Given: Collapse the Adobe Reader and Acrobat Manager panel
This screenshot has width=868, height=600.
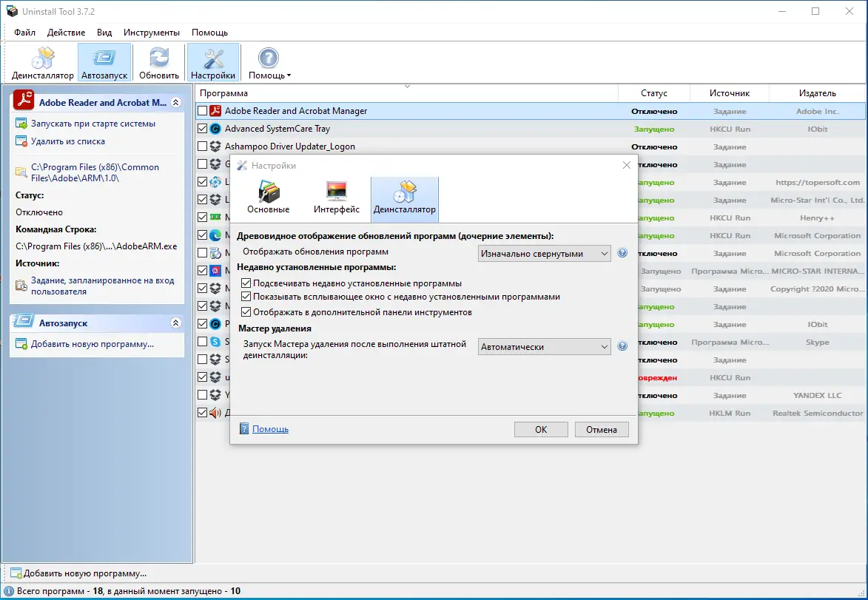Looking at the screenshot, I should coord(176,102).
